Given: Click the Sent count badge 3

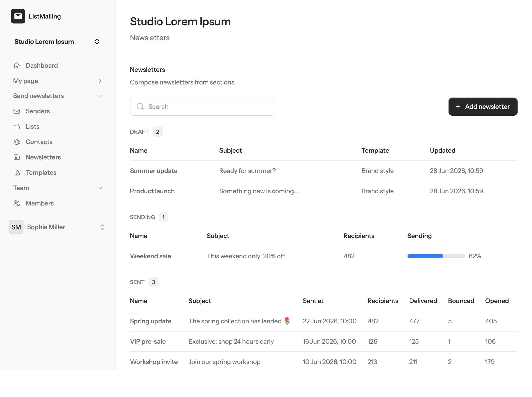Looking at the screenshot, I should coord(153,282).
